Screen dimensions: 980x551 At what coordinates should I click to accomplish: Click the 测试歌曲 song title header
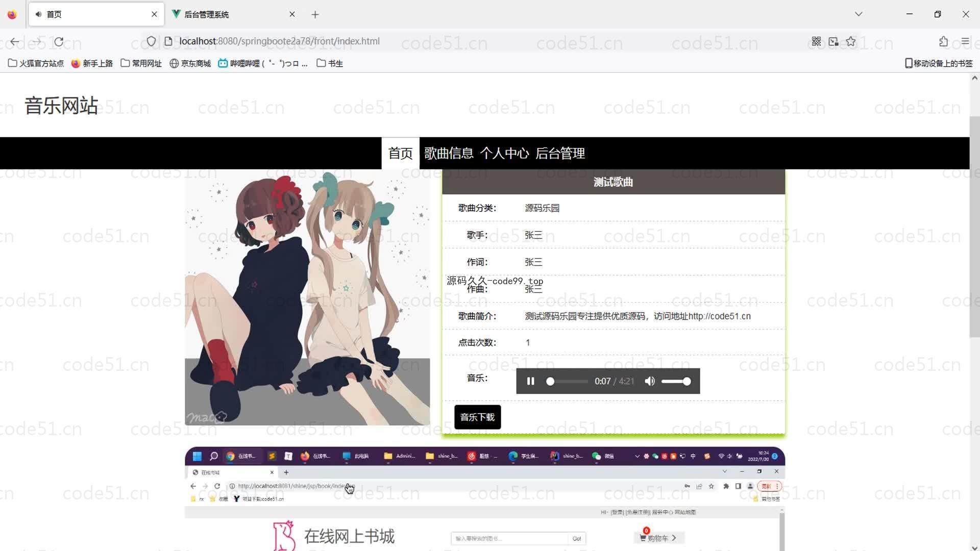click(x=613, y=182)
